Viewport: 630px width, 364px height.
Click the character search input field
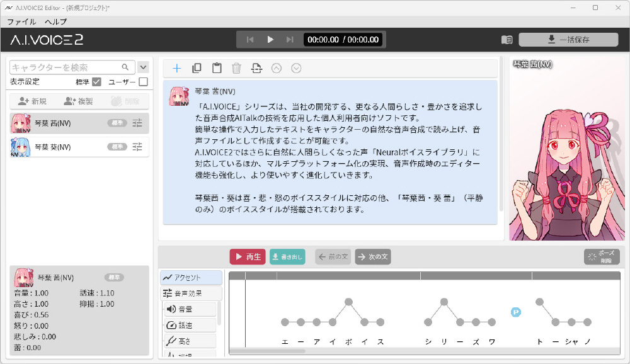tap(65, 67)
